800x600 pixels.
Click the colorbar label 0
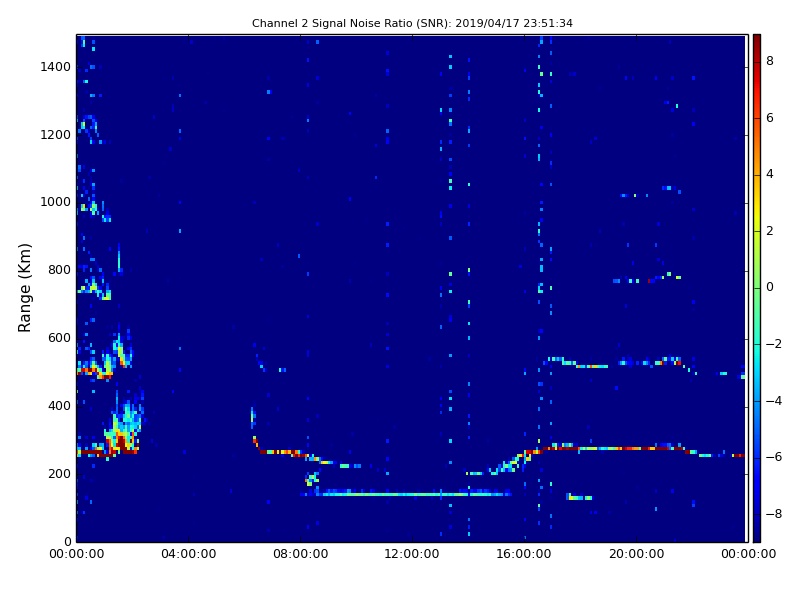coord(770,287)
